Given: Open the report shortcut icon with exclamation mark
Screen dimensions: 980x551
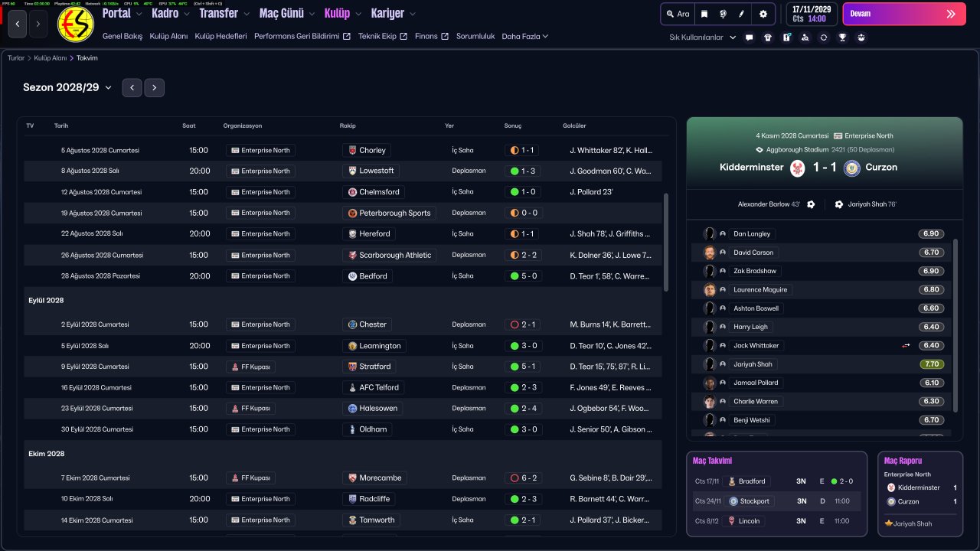Looking at the screenshot, I should click(786, 37).
